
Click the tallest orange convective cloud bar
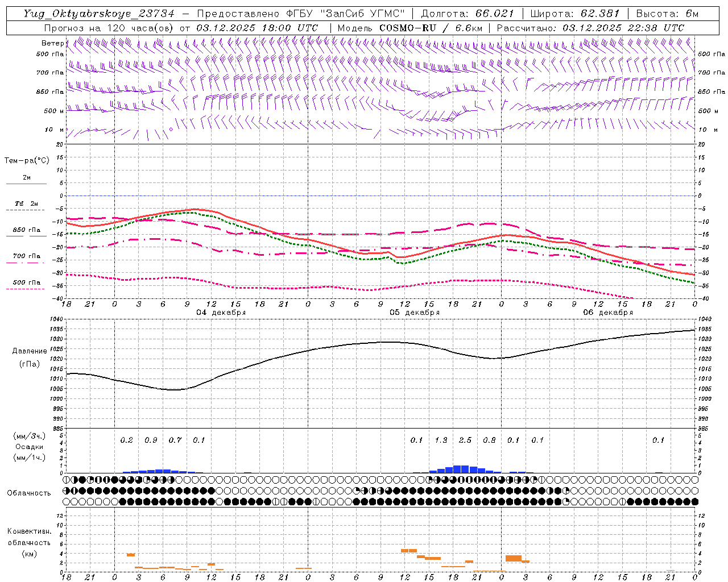pyautogui.click(x=514, y=558)
